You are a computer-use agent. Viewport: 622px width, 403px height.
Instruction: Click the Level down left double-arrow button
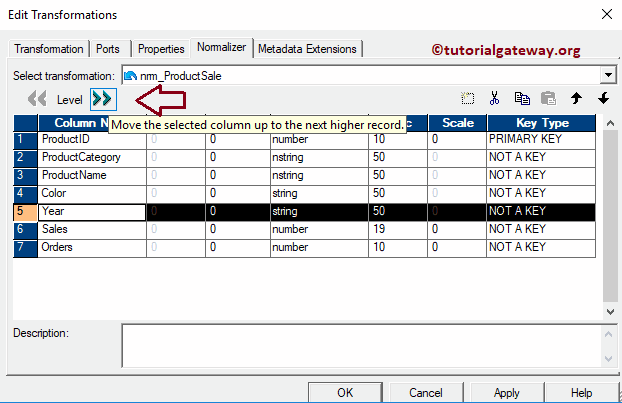pyautogui.click(x=37, y=99)
